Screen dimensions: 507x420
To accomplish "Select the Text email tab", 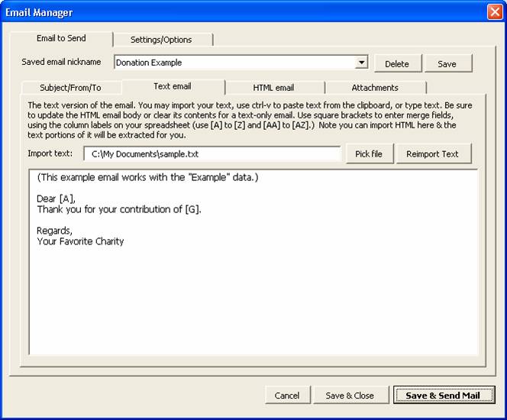I will coord(173,86).
